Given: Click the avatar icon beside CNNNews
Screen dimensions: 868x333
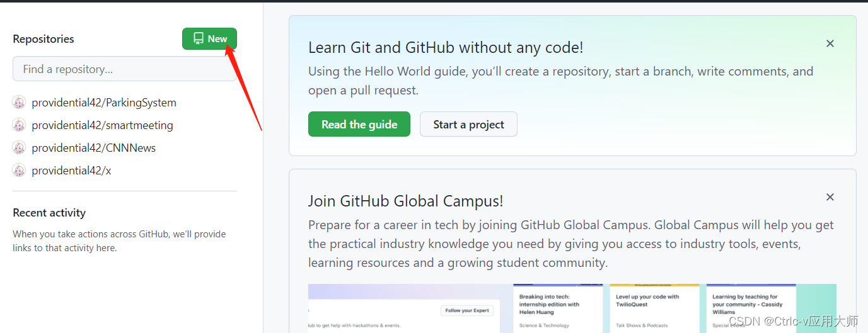Looking at the screenshot, I should tap(19, 148).
